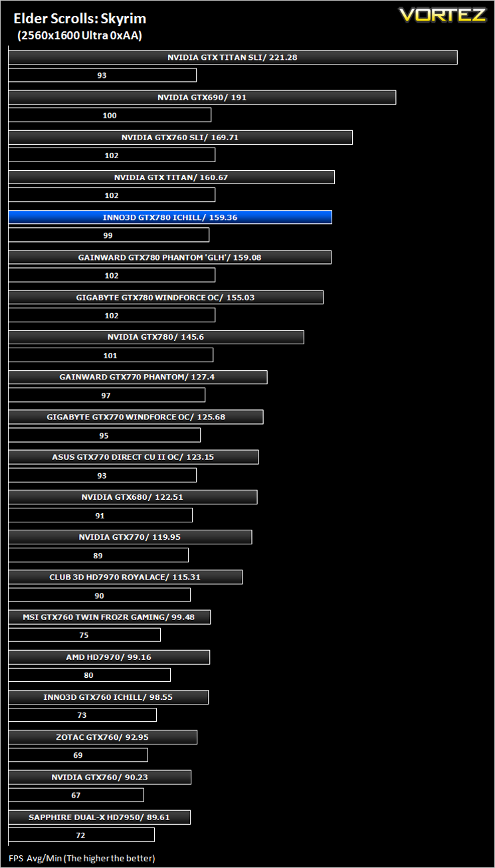
Task: Click the CLUB 3D HD7970 ROYALACE bar
Action: (126, 577)
